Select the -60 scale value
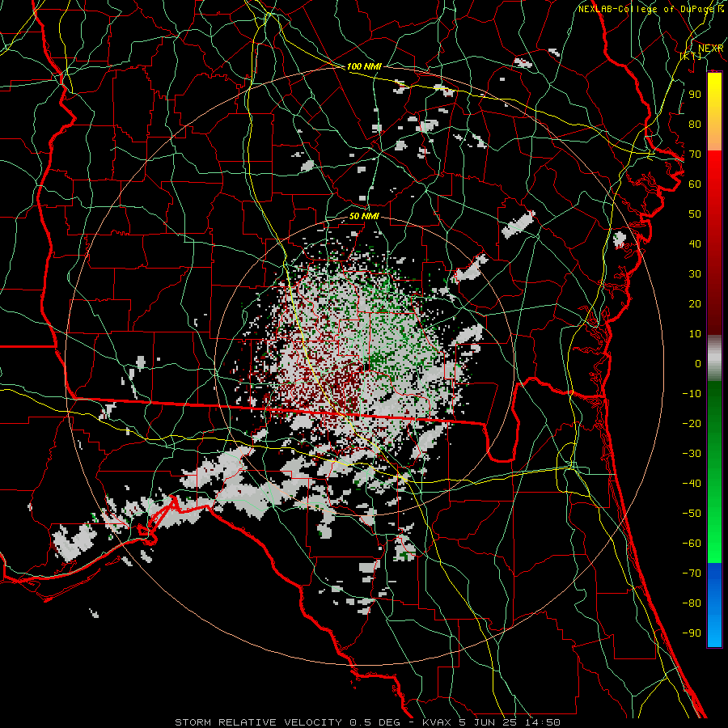 point(692,544)
